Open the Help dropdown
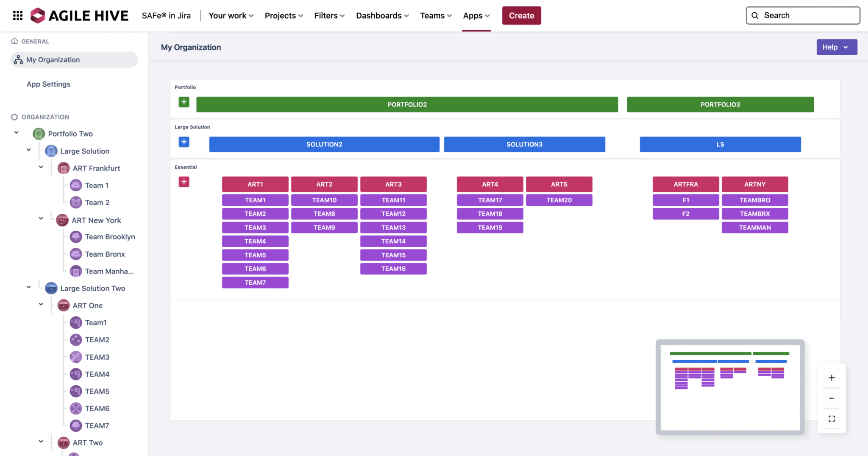The image size is (868, 456). tap(837, 47)
